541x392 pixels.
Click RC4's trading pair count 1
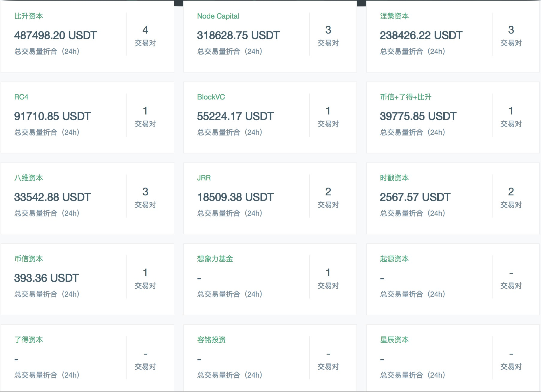tap(145, 111)
